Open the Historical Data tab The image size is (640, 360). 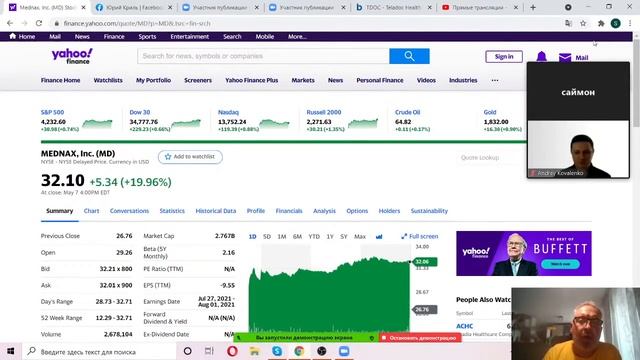[x=216, y=211]
